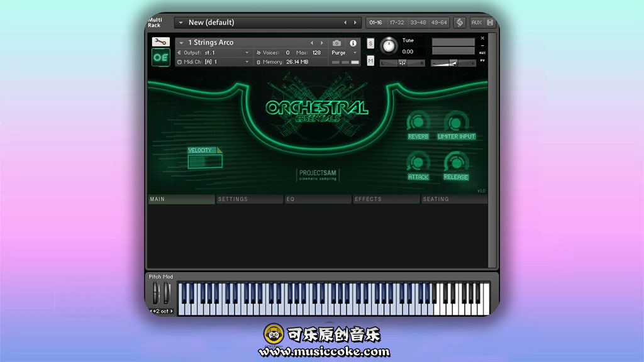
Task: Click the left-right pan slider
Action: coord(402,63)
